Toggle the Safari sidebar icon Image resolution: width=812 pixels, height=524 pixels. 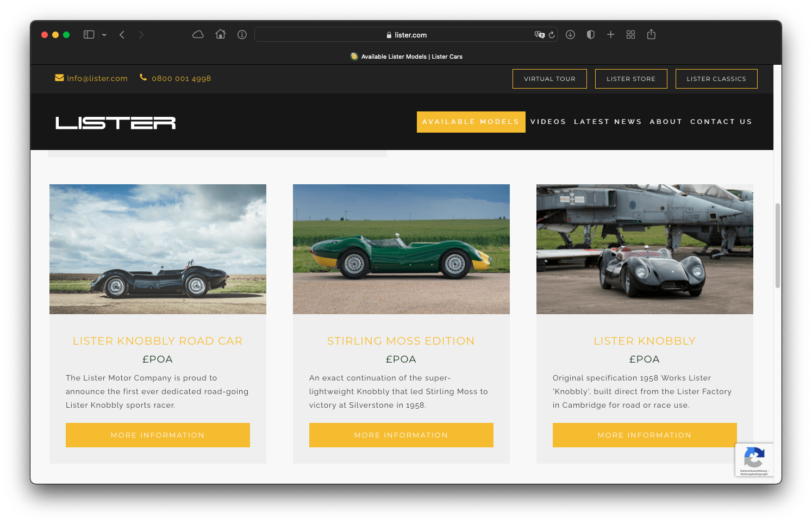click(x=89, y=35)
